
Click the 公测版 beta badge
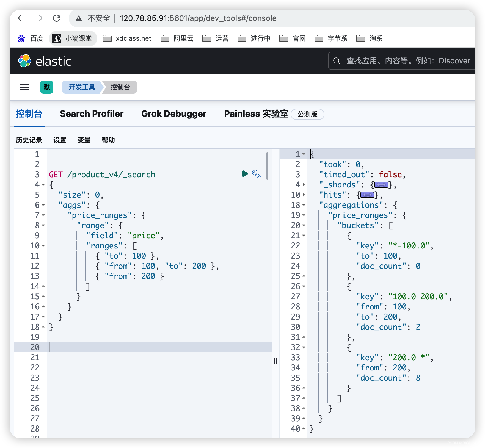(307, 114)
